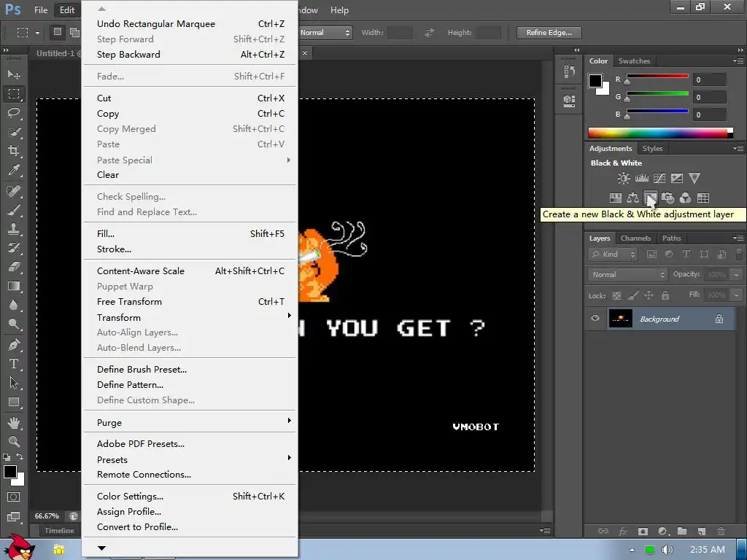This screenshot has height=560, width=747.
Task: Select the History Brush tool
Action: [x=14, y=248]
